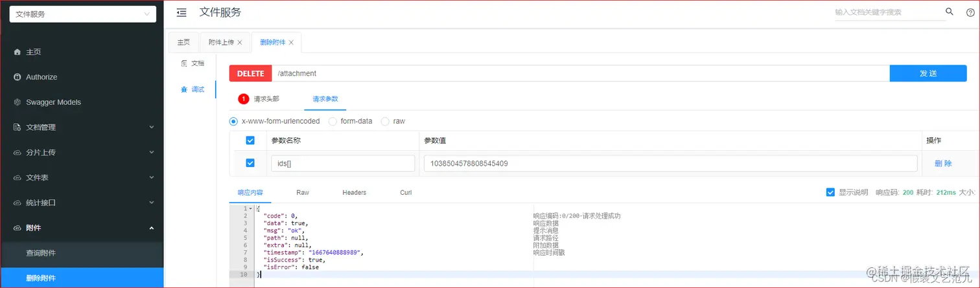
Task: Click the 调试 bug icon
Action: tap(184, 89)
